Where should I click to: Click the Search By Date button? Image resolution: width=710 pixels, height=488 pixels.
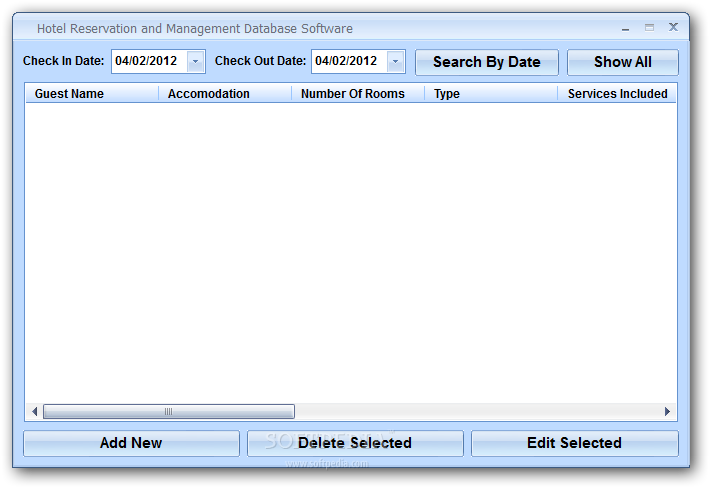(x=487, y=62)
